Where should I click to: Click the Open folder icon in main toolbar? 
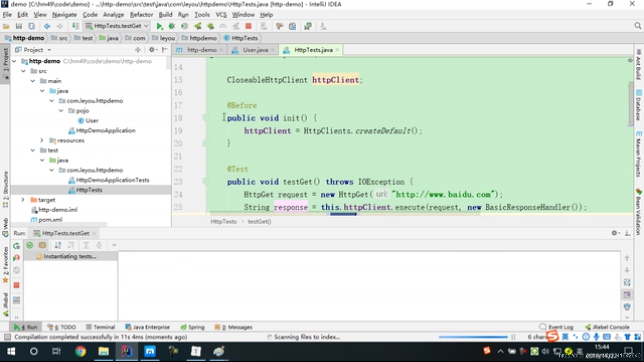tap(6, 26)
